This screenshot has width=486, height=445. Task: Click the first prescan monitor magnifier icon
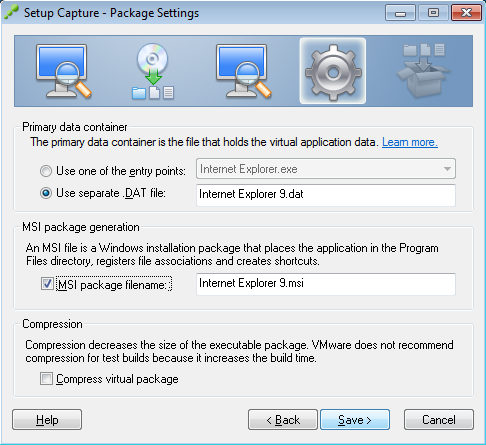point(63,71)
